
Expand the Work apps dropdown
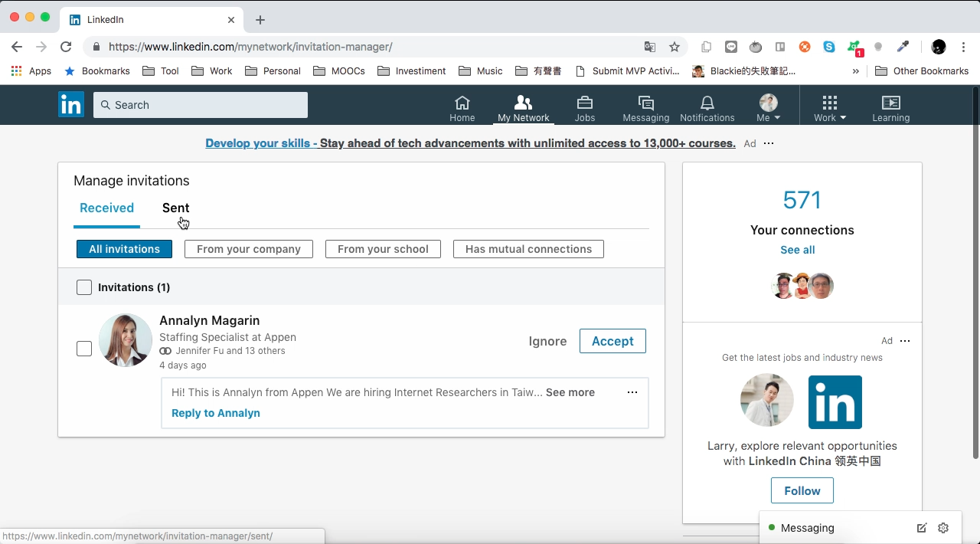click(830, 108)
